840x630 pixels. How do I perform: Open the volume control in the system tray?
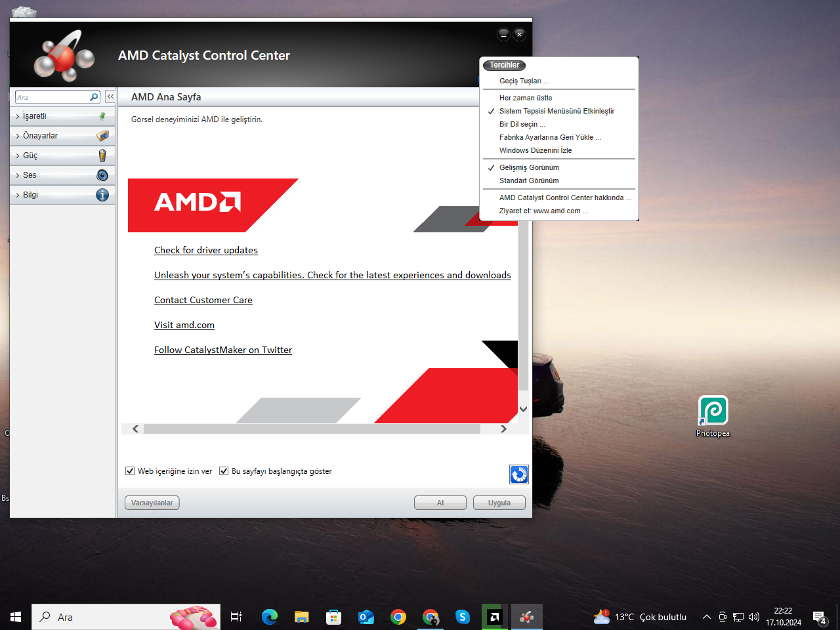754,617
